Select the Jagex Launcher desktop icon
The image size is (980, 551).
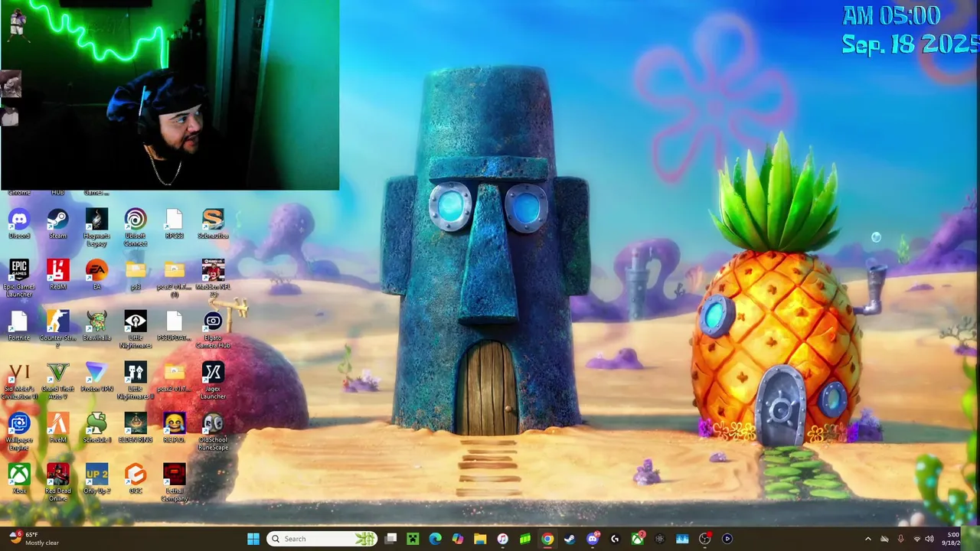pyautogui.click(x=213, y=381)
